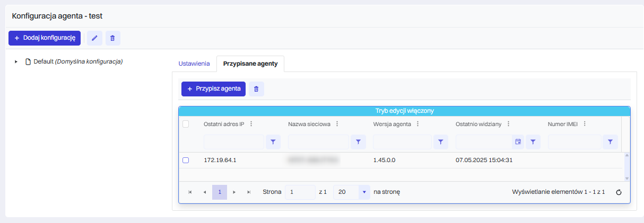The image size is (644, 223).
Task: Filter the Wersja agenta column
Action: (x=441, y=142)
